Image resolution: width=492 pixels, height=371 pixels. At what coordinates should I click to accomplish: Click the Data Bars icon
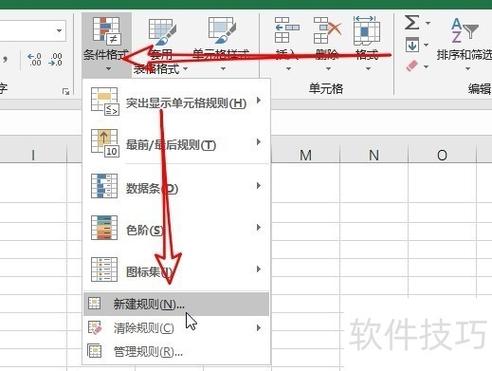point(104,186)
